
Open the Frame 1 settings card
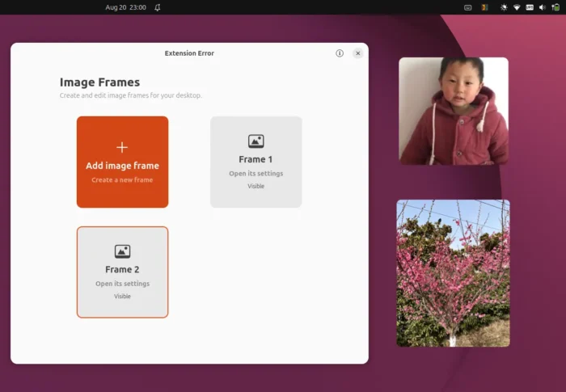256,162
